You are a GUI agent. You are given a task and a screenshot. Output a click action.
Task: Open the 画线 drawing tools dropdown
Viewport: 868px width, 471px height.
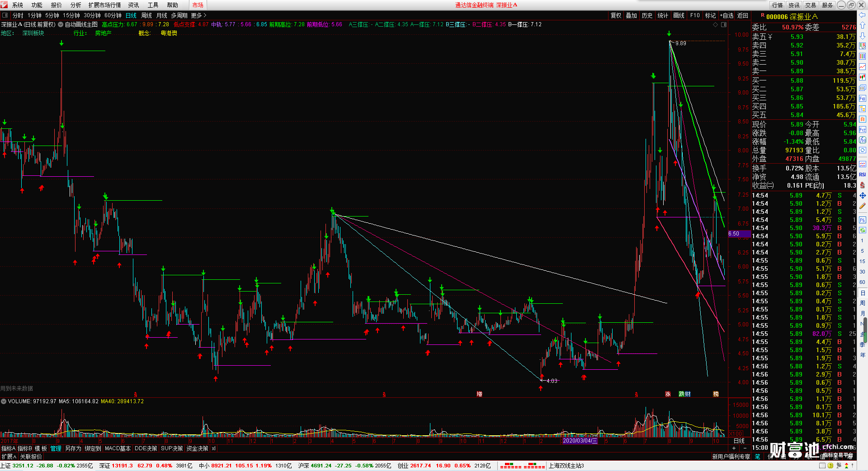coord(679,15)
